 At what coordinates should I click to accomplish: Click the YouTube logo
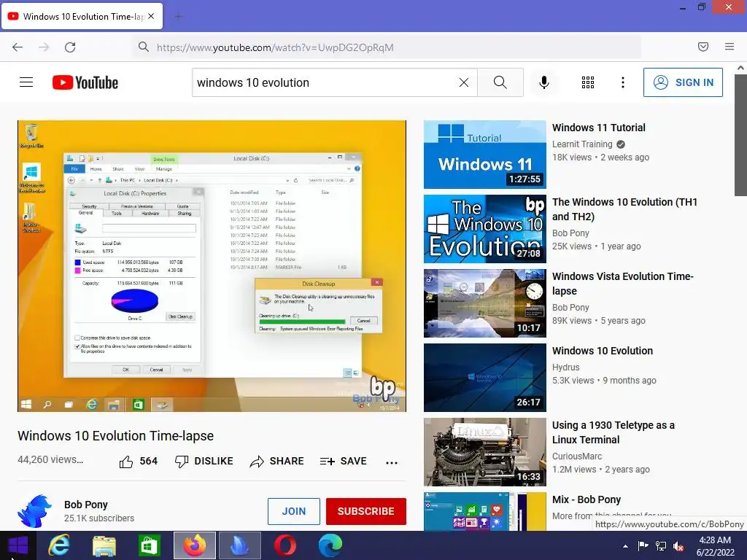[85, 82]
